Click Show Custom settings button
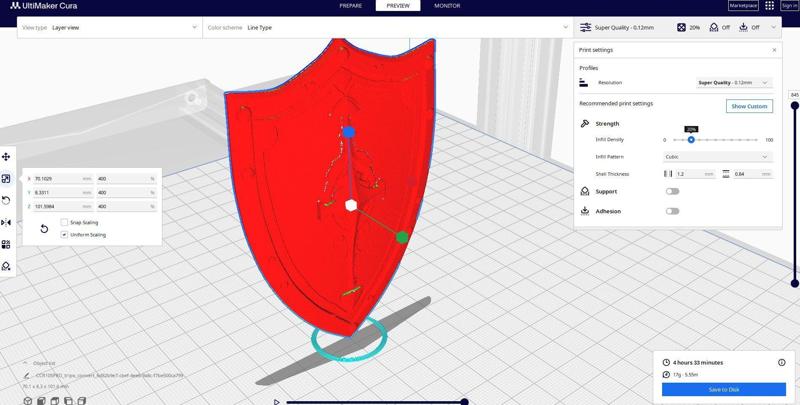Screen dimensions: 800x405 pos(749,106)
